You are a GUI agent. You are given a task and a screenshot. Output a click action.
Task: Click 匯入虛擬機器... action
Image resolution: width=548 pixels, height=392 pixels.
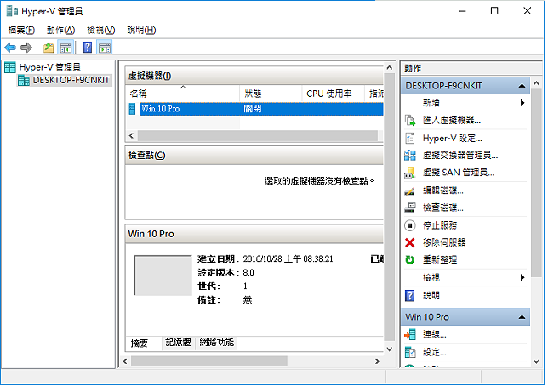coord(452,121)
